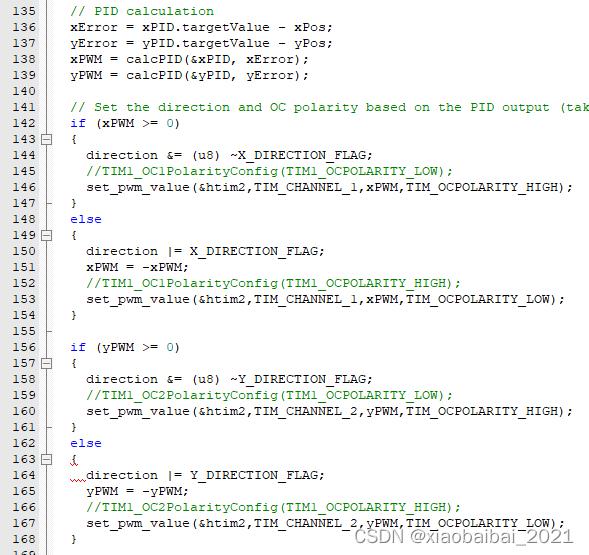Place cursor on the PID calculation comment
Image resolution: width=589 pixels, height=555 pixels.
coord(142,11)
